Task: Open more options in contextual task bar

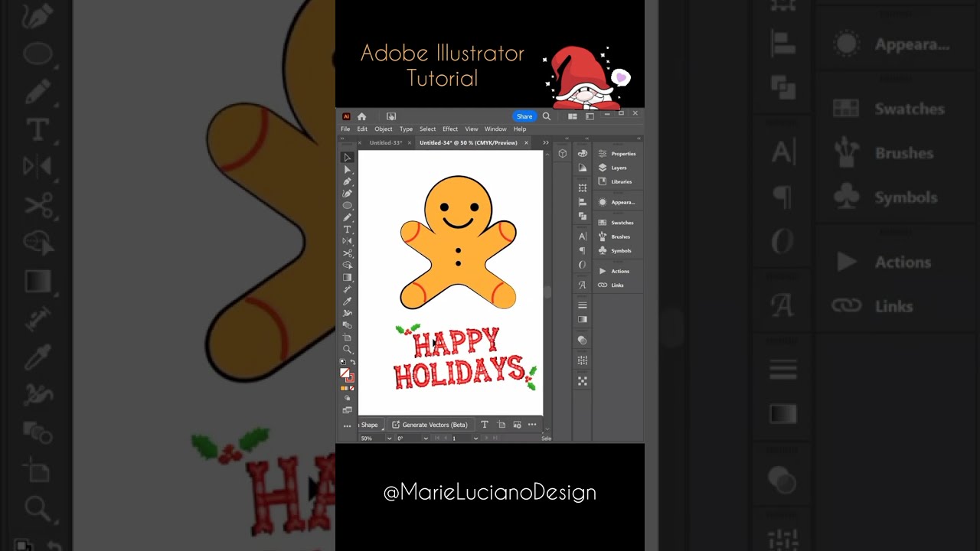Action: pos(532,425)
